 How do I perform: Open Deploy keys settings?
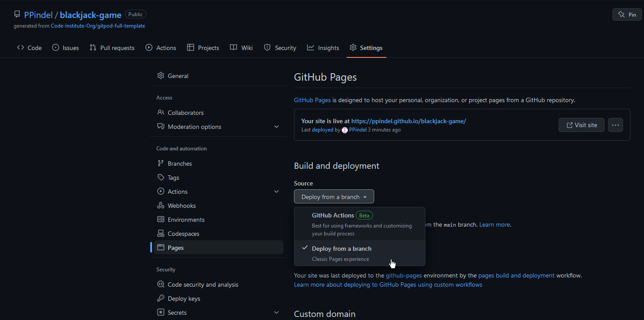click(183, 298)
